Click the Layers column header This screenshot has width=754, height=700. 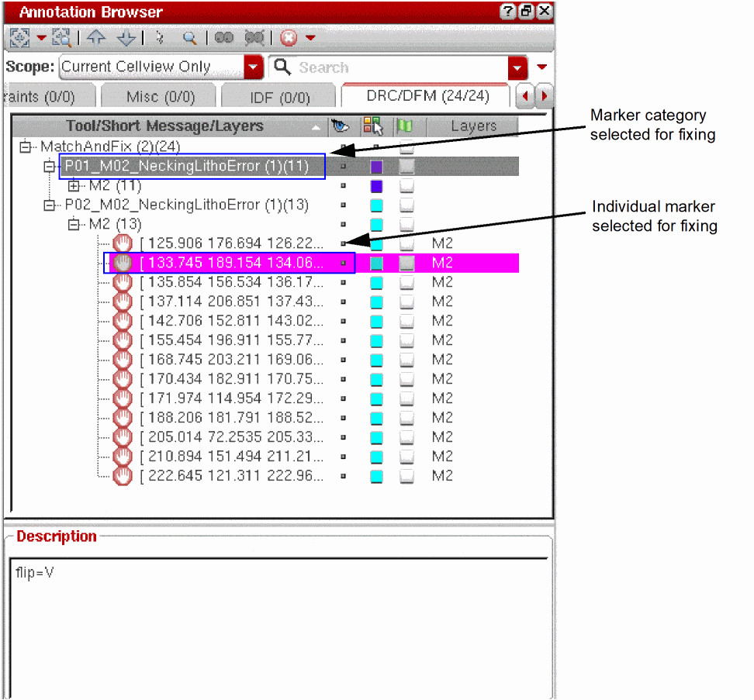point(473,126)
